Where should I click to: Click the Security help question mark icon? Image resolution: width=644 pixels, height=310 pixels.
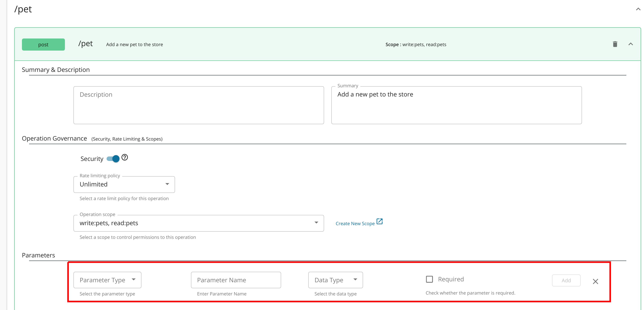tap(124, 158)
